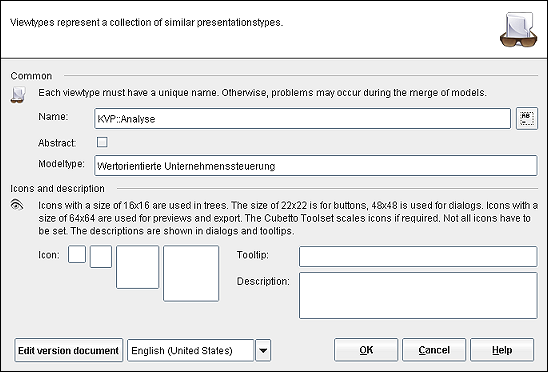This screenshot has width=548, height=372.
Task: Click the 'Name:' label
Action: coord(53,116)
